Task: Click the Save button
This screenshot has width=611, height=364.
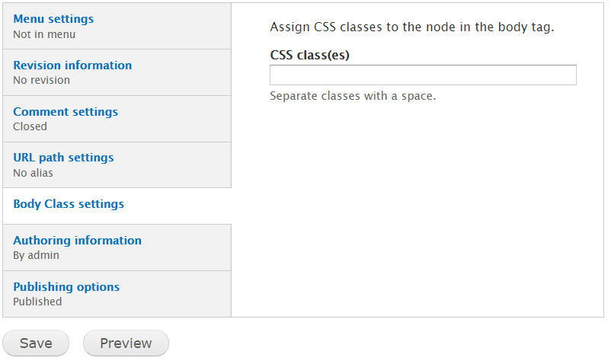Action: [x=36, y=343]
